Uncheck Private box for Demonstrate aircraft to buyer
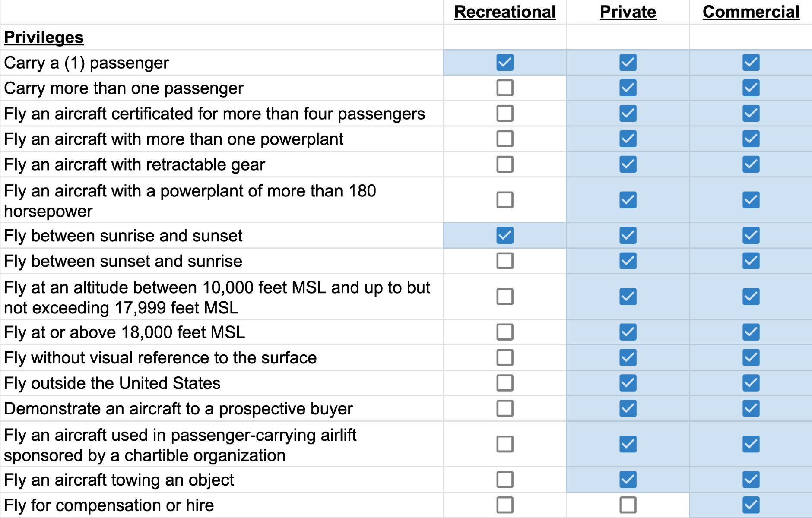 pyautogui.click(x=628, y=408)
